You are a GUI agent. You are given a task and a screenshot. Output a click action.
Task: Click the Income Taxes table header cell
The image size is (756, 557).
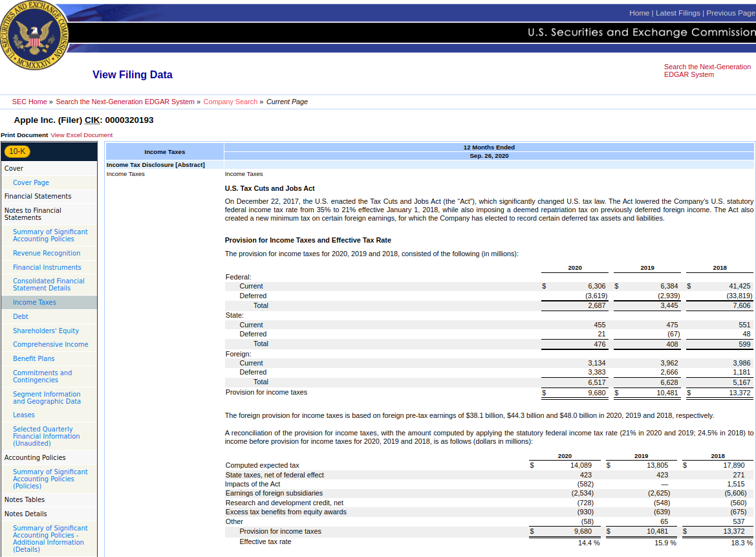pyautogui.click(x=164, y=152)
